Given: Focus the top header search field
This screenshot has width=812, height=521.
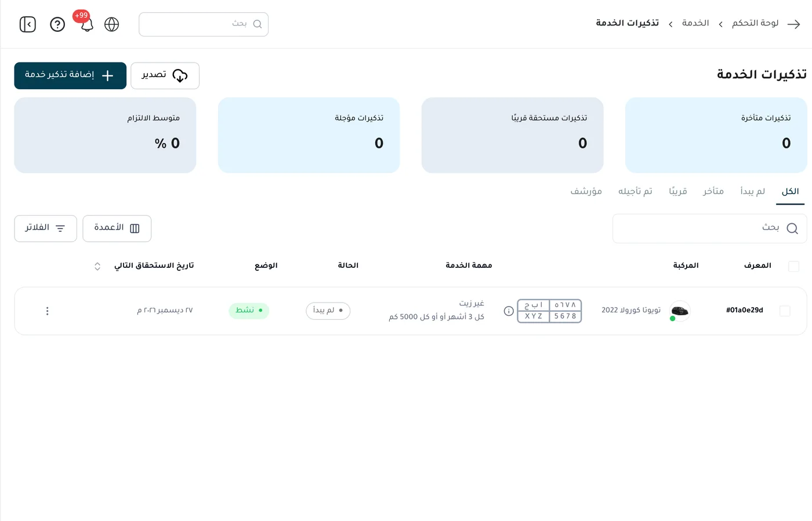Looking at the screenshot, I should pos(204,24).
